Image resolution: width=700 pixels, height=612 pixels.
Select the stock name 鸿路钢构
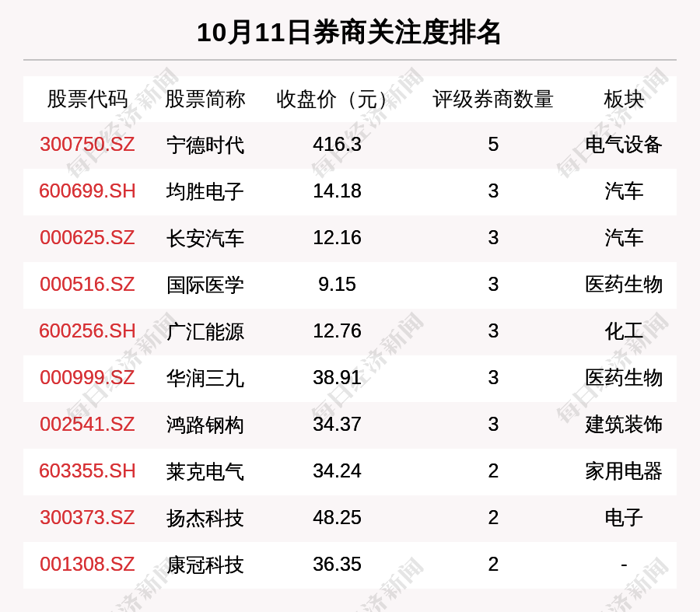coord(205,425)
